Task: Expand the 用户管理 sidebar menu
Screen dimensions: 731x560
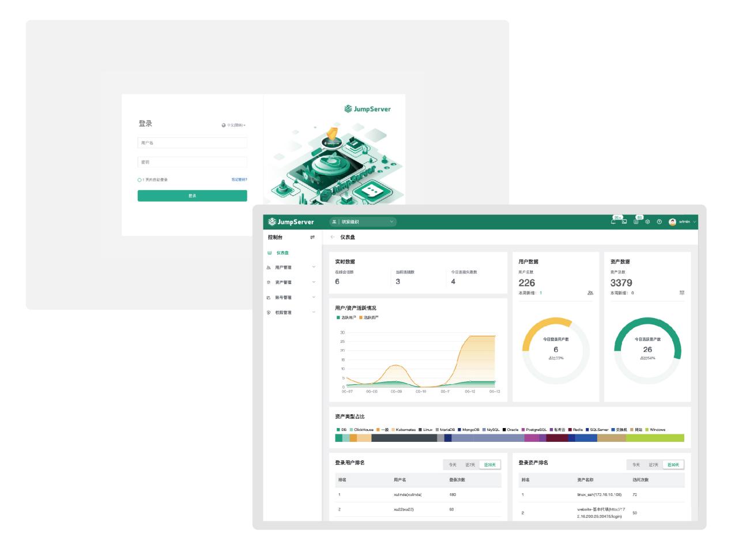Action: coord(291,267)
